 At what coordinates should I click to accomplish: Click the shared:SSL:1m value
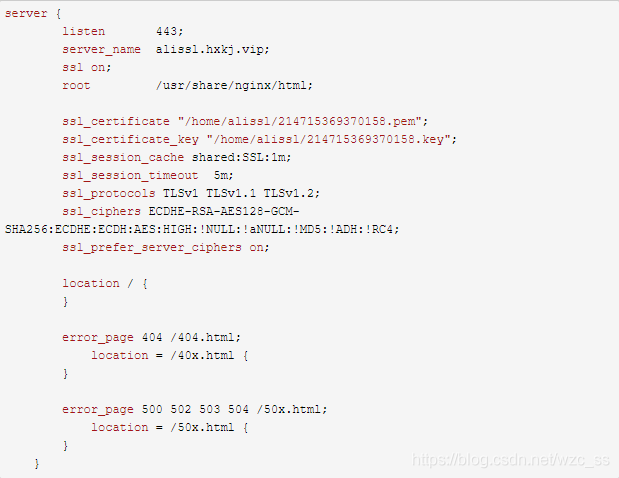click(x=242, y=157)
